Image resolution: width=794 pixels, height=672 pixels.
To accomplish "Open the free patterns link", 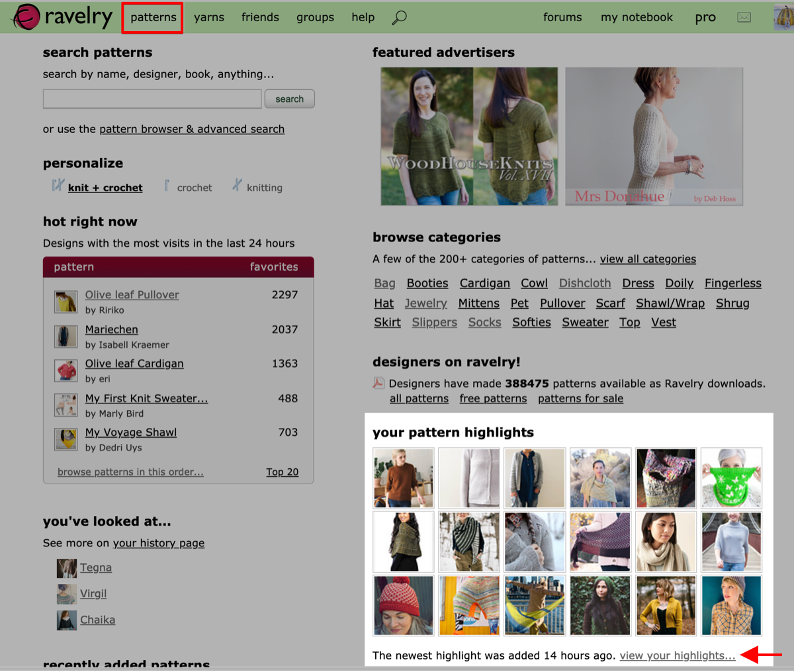I will point(493,399).
